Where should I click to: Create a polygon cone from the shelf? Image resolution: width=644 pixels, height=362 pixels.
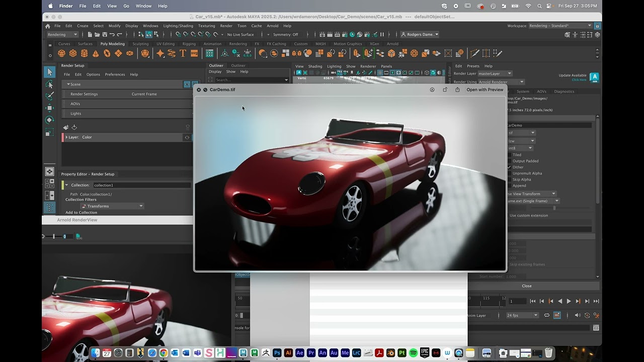pos(96,53)
